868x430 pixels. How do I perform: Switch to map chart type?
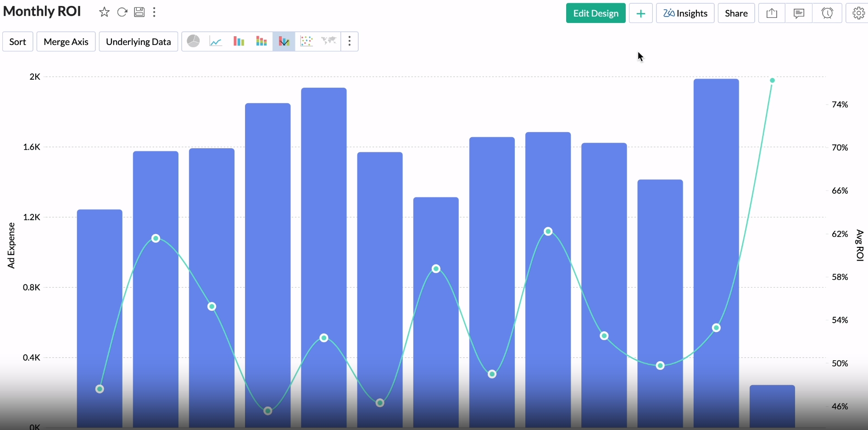pyautogui.click(x=329, y=41)
